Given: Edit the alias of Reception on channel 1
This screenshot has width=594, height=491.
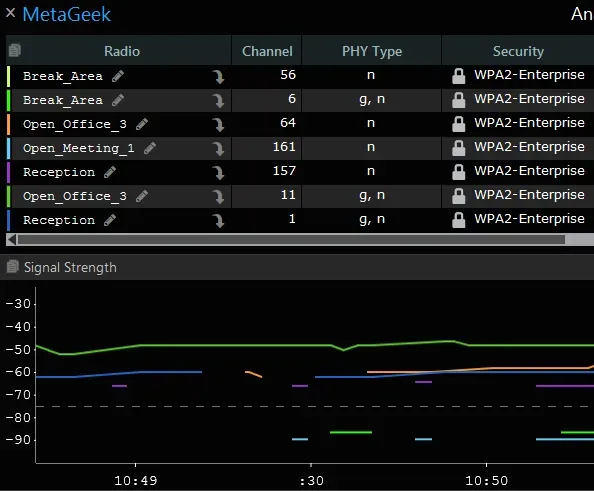Looking at the screenshot, I should coord(110,220).
